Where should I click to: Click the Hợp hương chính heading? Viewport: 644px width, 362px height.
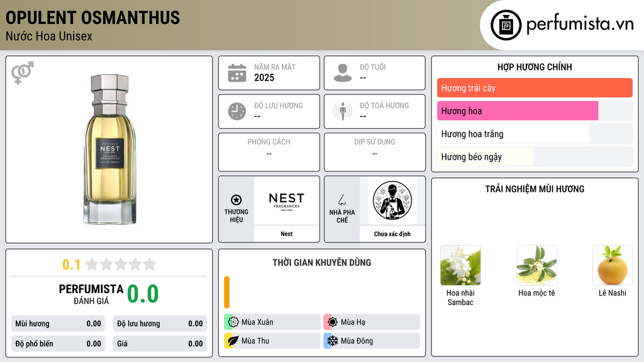pyautogui.click(x=535, y=67)
